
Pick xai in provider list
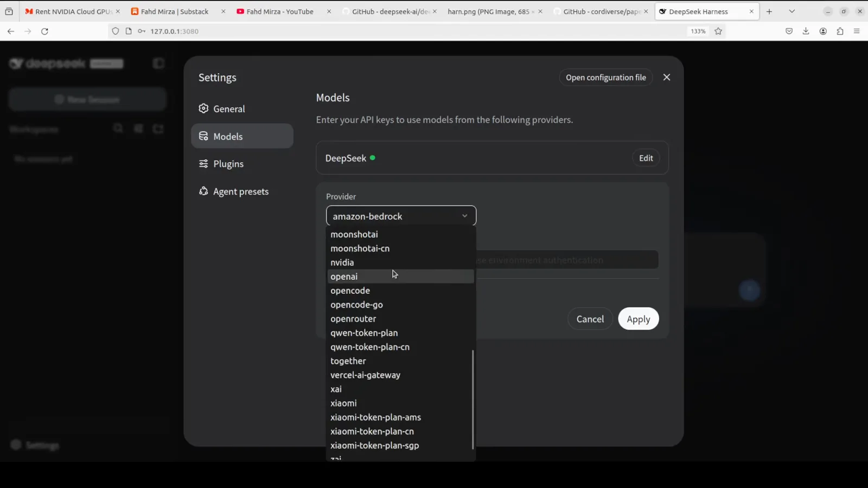tap(400, 389)
